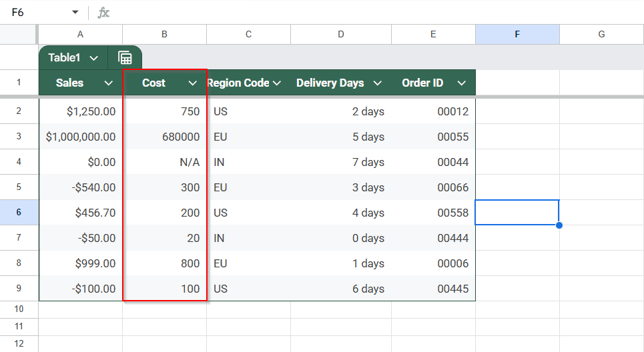Open Region Code column dropdown arrow
This screenshot has height=352, width=644.
click(277, 83)
